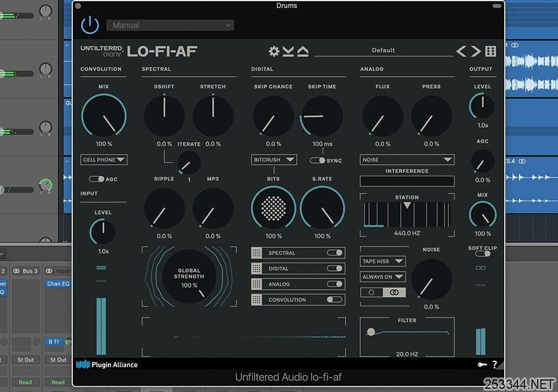Open the Always On noise mode dropdown
Viewport: 558px width, 392px height.
point(382,277)
